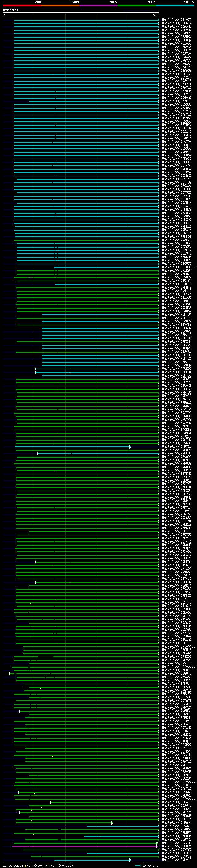197x868 pixels.
Task: Select hit label UniRef100_P93706
Action: (x=177, y=54)
